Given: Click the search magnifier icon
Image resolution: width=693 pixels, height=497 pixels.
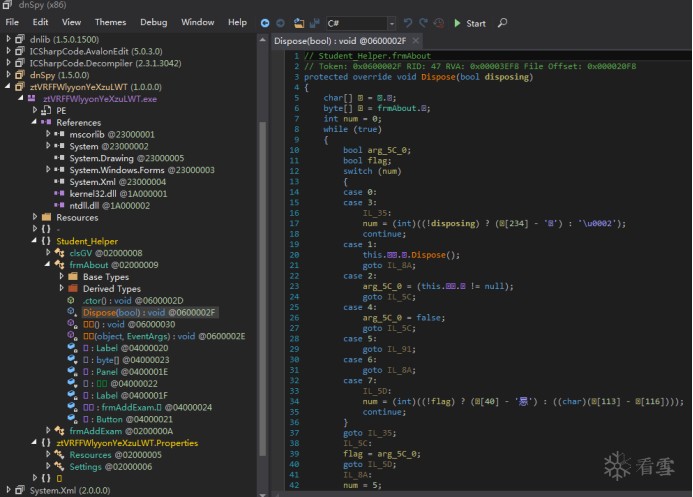Looking at the screenshot, I should tap(503, 23).
